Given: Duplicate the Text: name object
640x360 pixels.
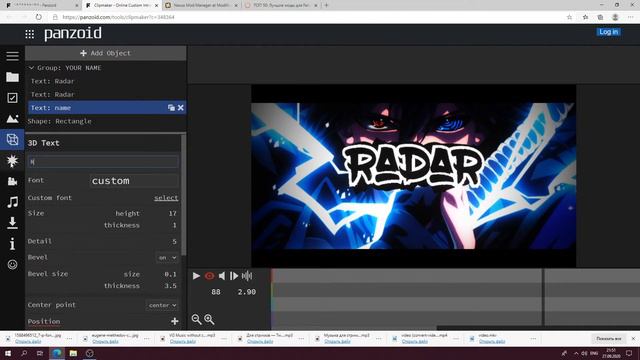Looking at the screenshot, I should tap(171, 108).
